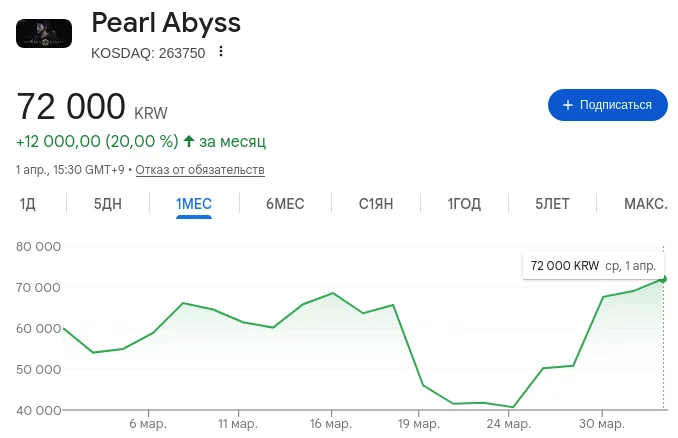The width and height of the screenshot is (678, 438).
Task: Click the 1 апр., 15:30 GMT+9 timestamp
Action: click(x=70, y=169)
